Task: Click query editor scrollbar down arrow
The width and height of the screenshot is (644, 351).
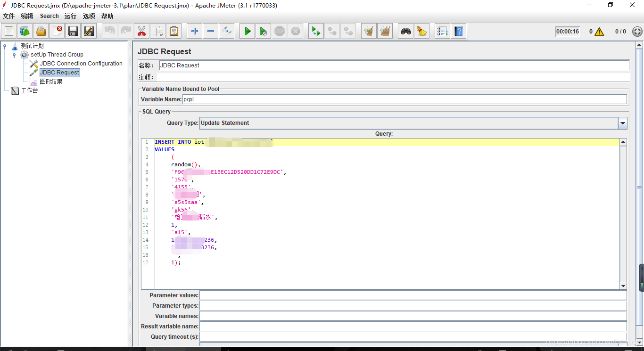Action: (623, 286)
